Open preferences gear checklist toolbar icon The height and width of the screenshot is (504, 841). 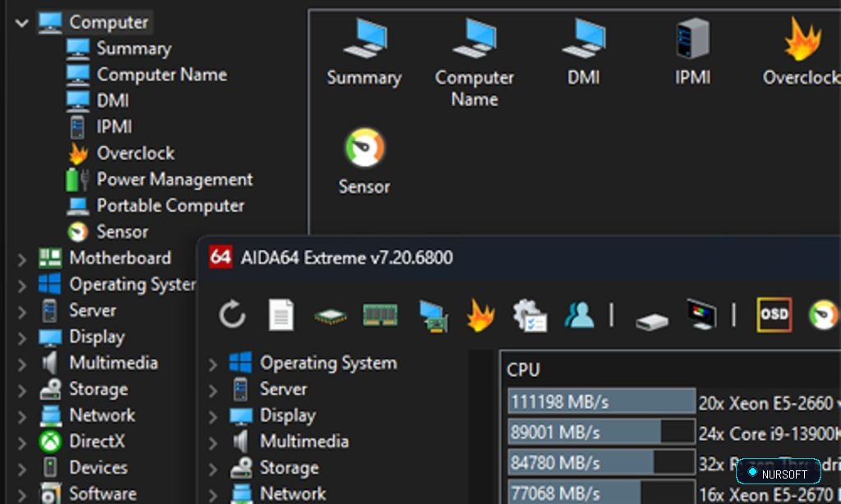[530, 315]
